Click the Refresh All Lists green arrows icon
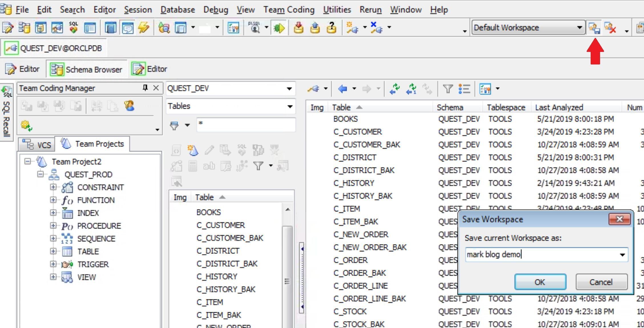Screen dimensions: 644x328 tap(395, 89)
